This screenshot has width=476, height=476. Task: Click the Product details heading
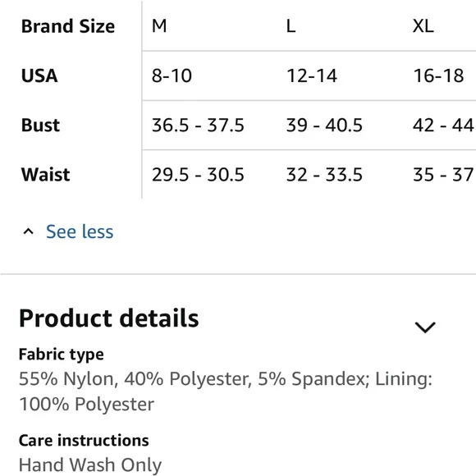(x=109, y=318)
